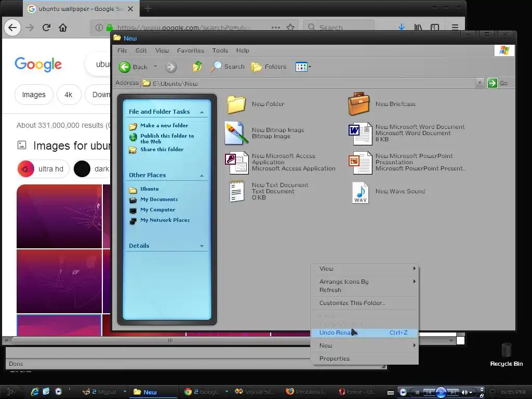
Task: Open the address bar dropdown arrow
Action: (x=480, y=83)
